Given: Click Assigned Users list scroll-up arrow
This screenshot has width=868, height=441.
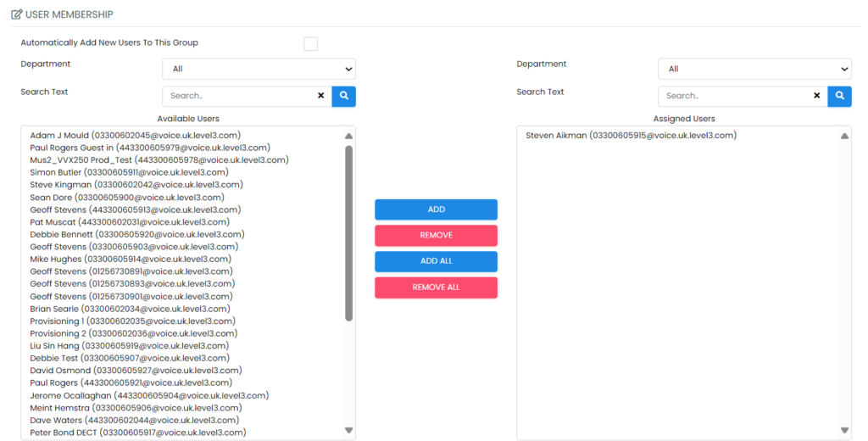Looking at the screenshot, I should pyautogui.click(x=845, y=136).
